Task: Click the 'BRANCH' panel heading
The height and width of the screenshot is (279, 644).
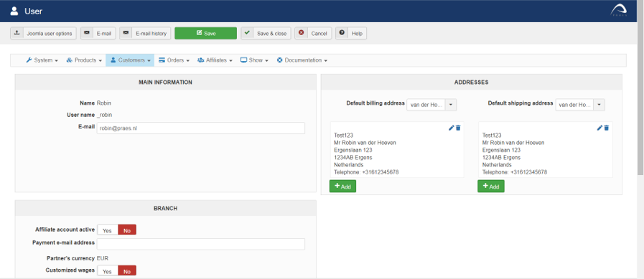Action: 166,209
